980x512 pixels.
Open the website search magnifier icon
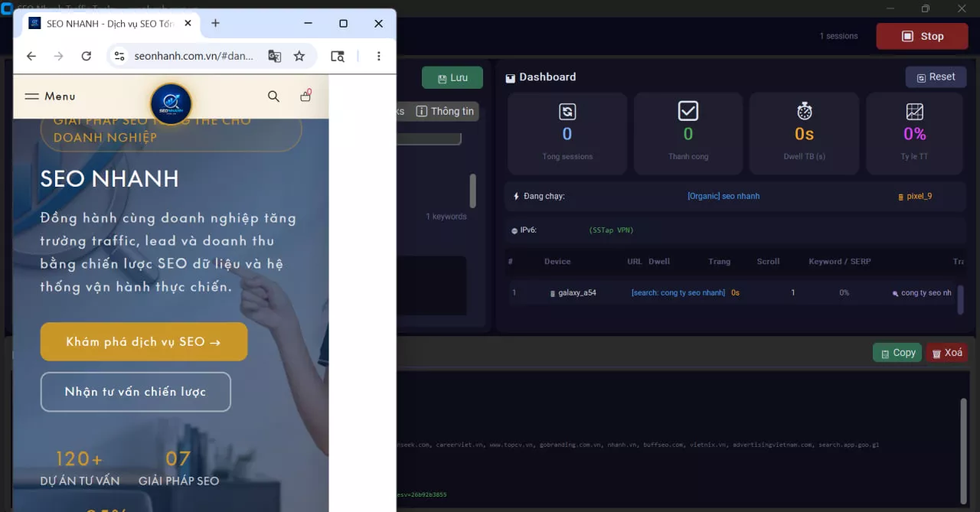pos(273,96)
